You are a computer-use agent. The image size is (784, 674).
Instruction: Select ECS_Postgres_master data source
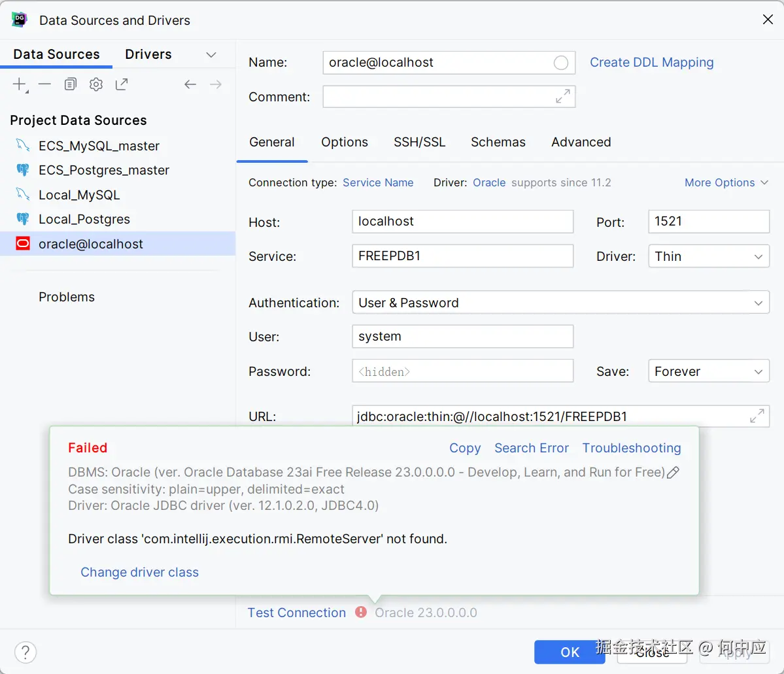point(103,170)
